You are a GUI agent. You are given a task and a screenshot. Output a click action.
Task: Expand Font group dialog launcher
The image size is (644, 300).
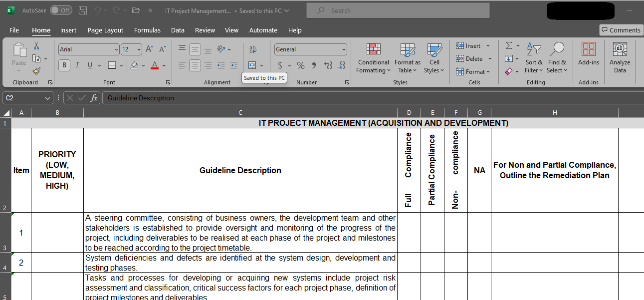(168, 82)
